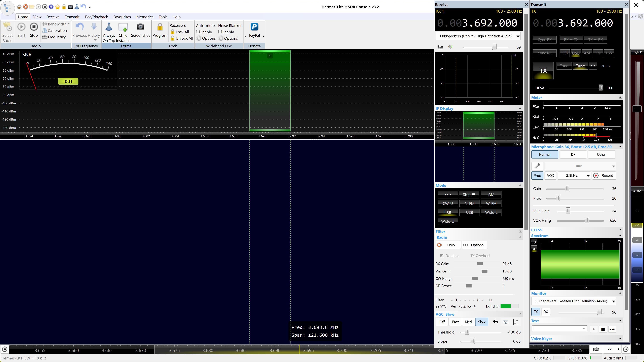Open the Favourites menu tab

tap(122, 17)
